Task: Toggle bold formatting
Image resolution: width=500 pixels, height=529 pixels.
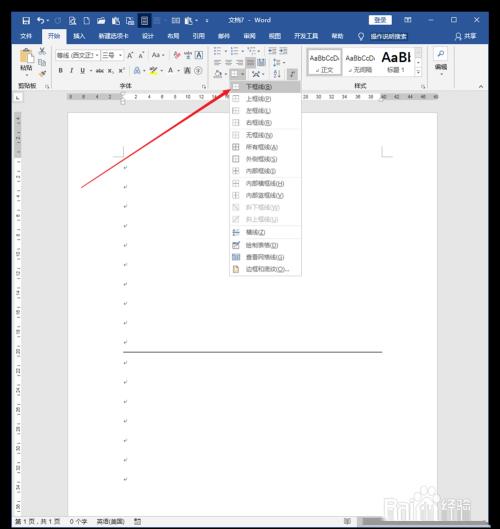Action: tap(61, 71)
